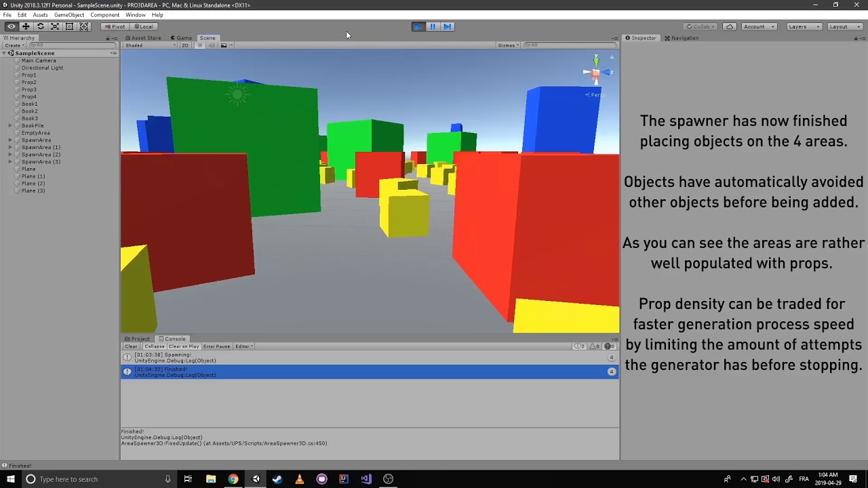
Task: Open the GameObject menu
Action: (69, 15)
